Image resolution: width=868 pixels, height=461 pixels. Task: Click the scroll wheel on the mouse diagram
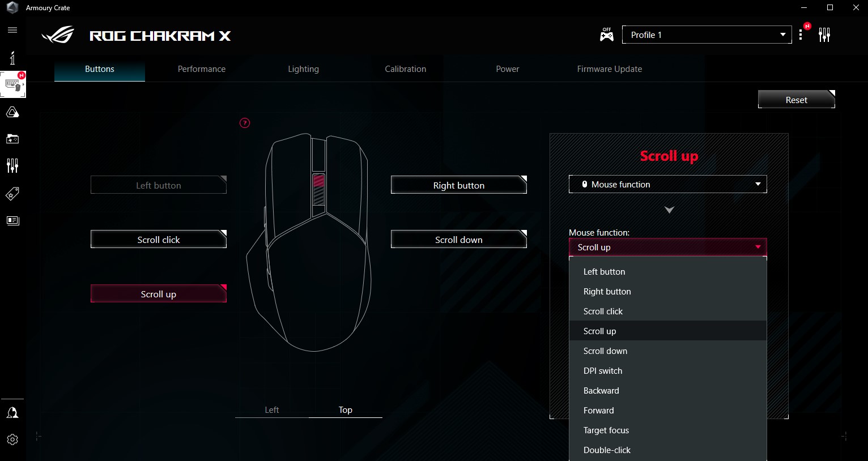[x=319, y=189]
